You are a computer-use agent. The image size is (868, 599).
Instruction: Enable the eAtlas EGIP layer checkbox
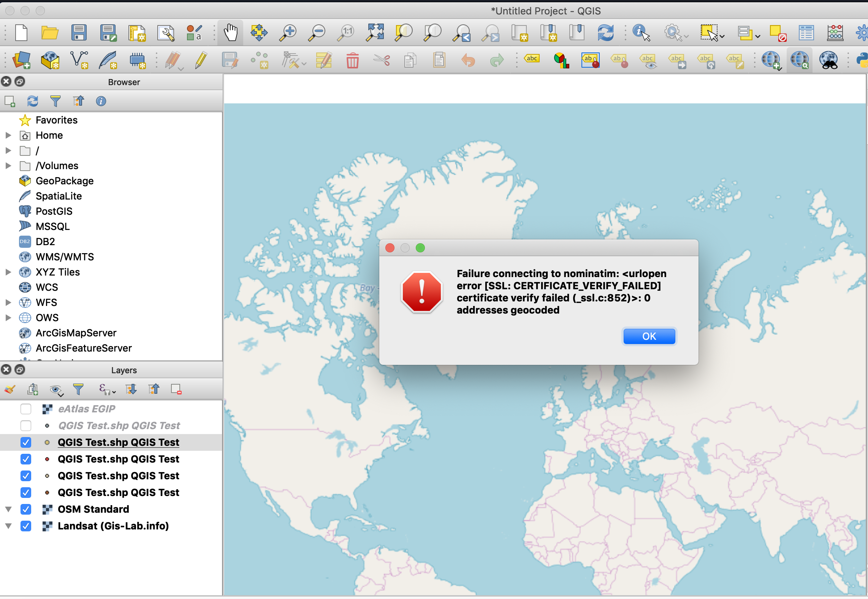26,409
